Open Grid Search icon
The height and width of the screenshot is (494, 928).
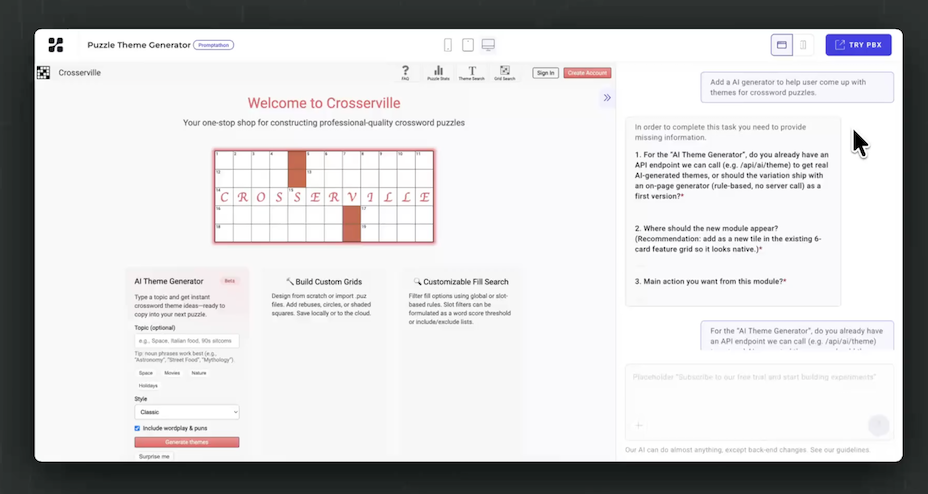click(x=505, y=73)
